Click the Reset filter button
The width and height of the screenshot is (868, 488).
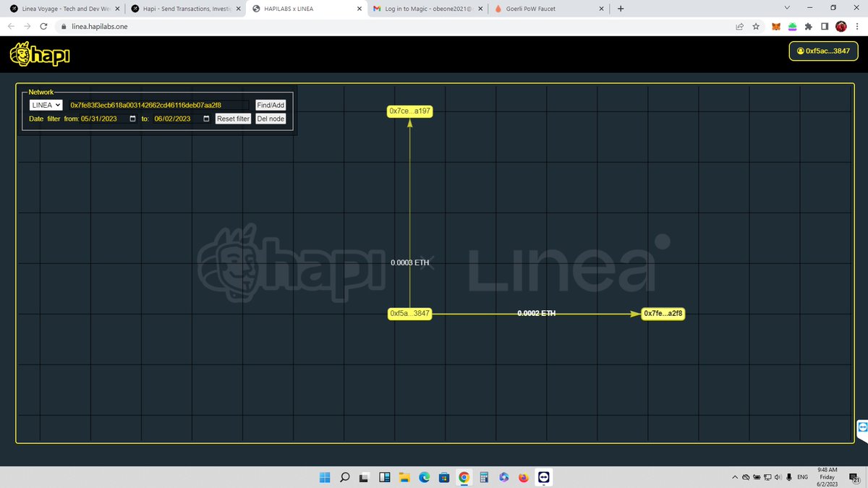[x=233, y=119]
